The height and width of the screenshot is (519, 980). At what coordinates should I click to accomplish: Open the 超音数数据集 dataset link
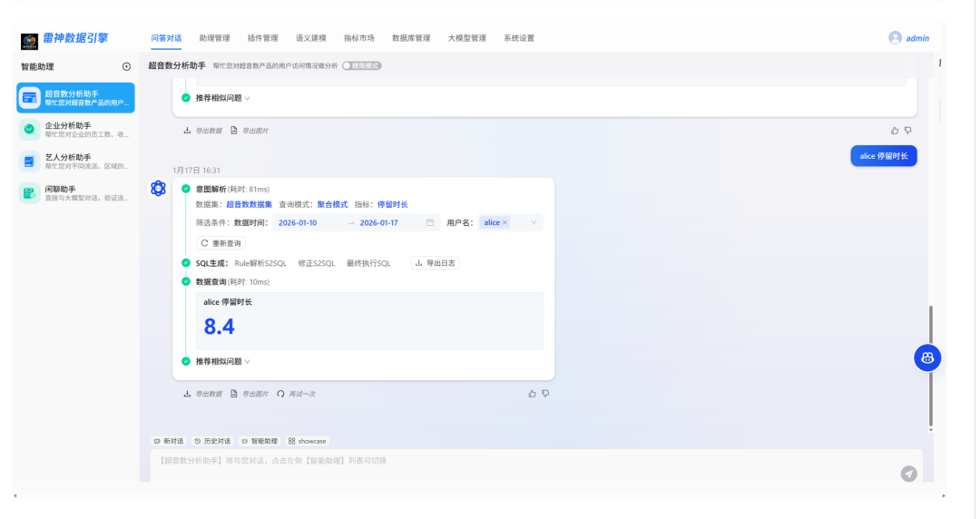click(249, 204)
